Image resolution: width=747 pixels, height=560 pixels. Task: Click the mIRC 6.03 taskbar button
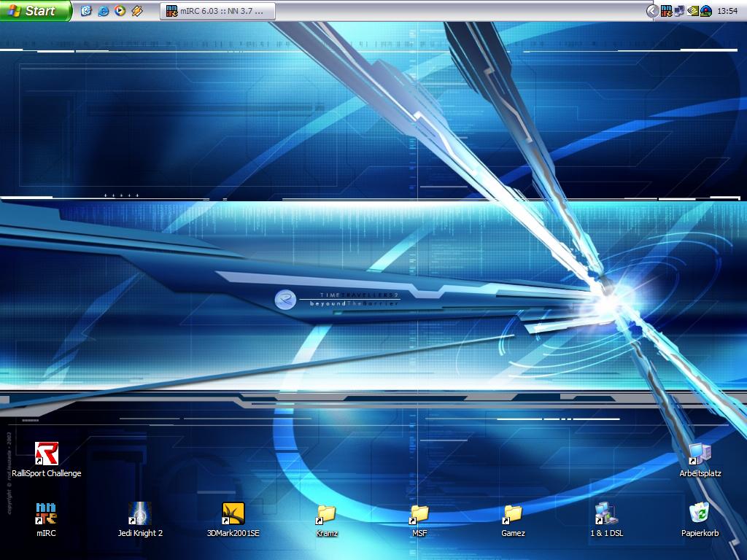point(217,11)
